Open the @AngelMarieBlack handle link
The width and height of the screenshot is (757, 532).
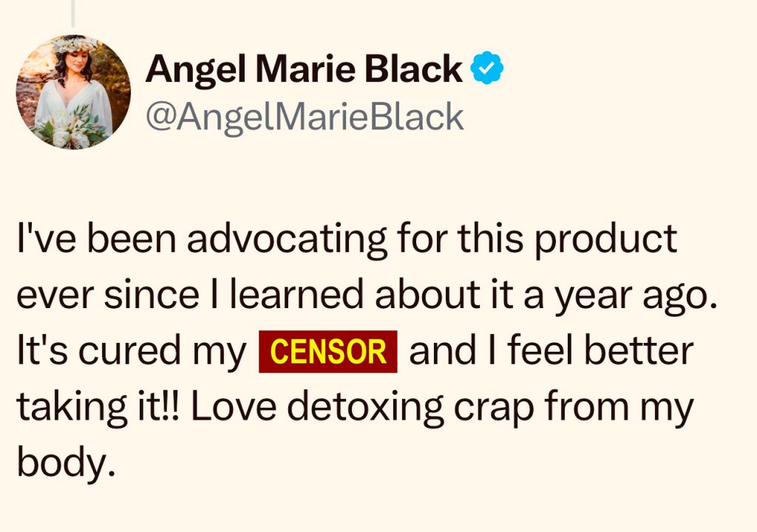point(305,116)
